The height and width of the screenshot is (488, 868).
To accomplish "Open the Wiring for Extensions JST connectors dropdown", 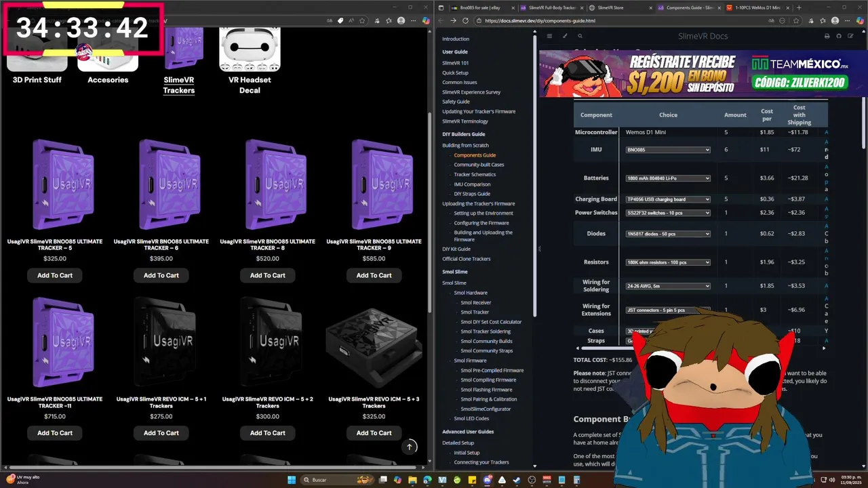I will 668,310.
